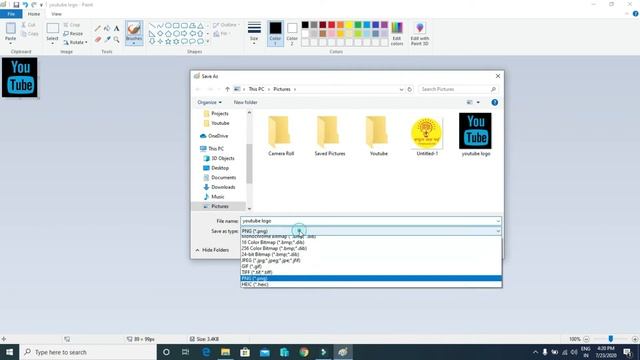Choose Color 1 foreground selector

pyautogui.click(x=275, y=33)
